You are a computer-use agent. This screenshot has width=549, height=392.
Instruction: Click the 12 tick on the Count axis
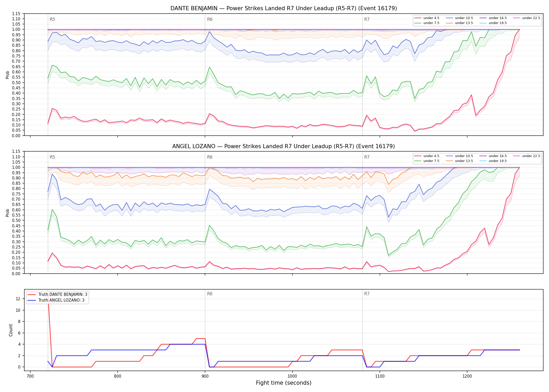pyautogui.click(x=18, y=299)
